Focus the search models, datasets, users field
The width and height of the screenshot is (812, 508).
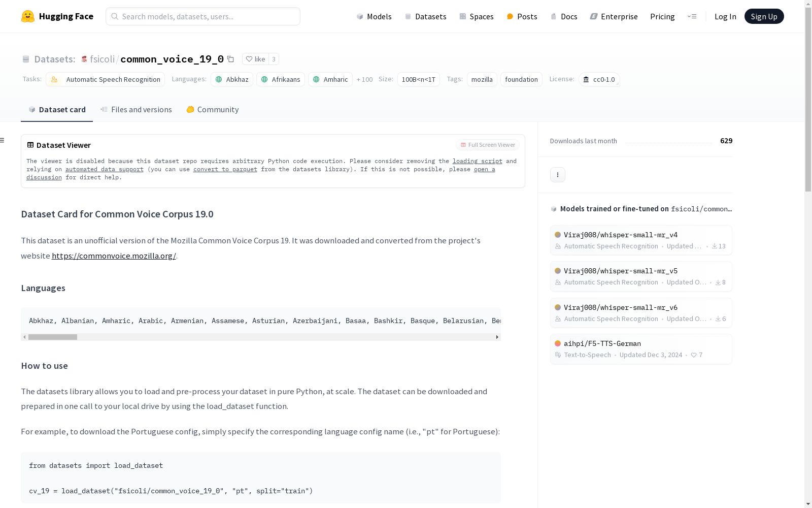pyautogui.click(x=203, y=16)
